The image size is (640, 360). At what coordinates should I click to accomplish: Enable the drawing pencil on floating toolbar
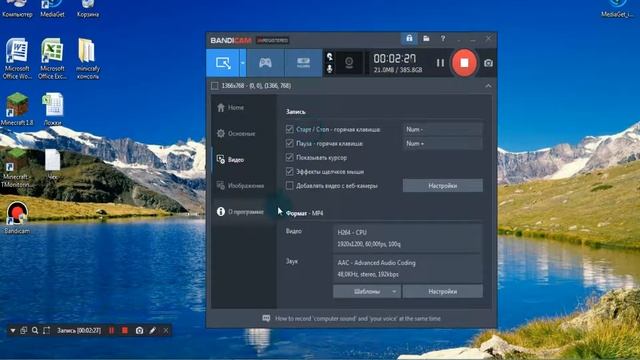point(152,330)
